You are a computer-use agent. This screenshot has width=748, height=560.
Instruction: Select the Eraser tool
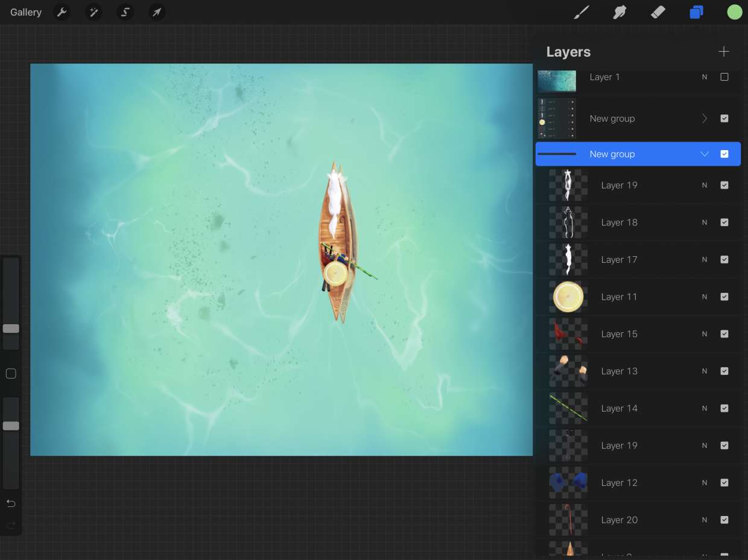point(658,12)
